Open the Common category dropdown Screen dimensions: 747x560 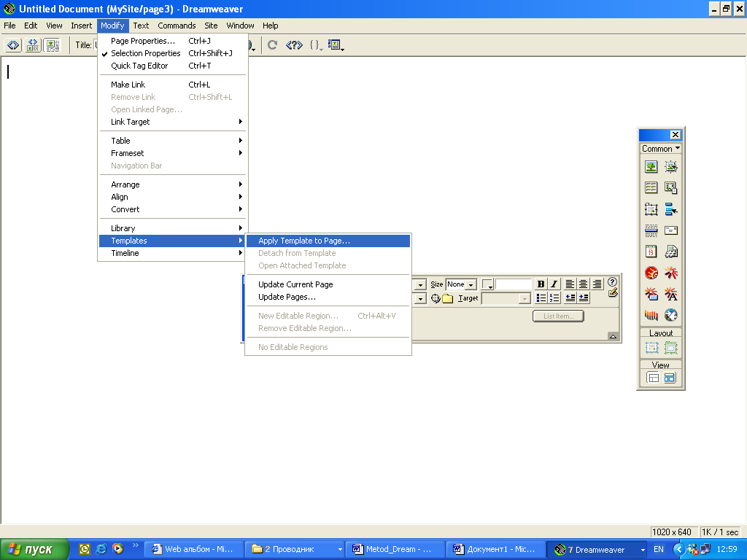point(661,149)
